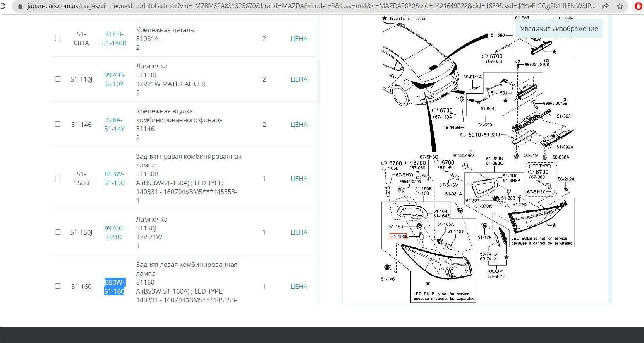
Task: Open part number B53W-51-150 link
Action: click(114, 178)
